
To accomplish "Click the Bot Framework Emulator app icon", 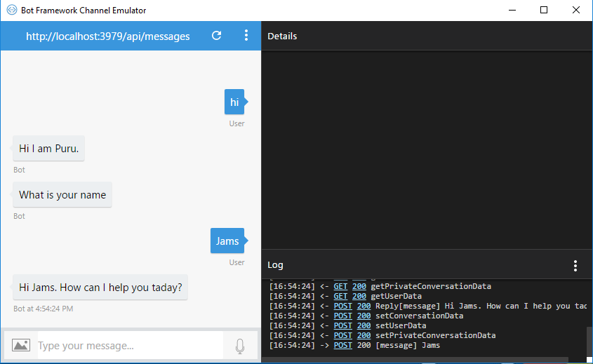I will (x=12, y=10).
